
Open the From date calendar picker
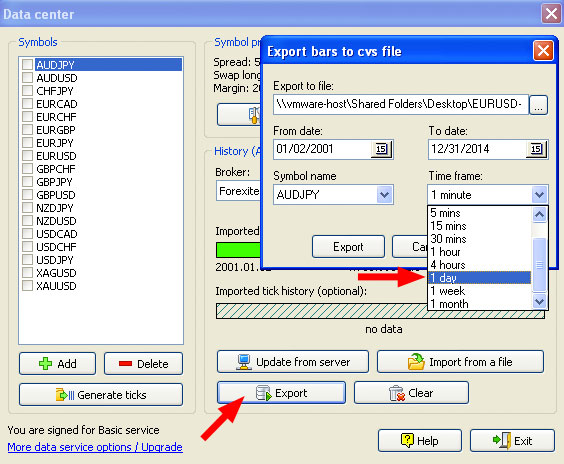(382, 149)
